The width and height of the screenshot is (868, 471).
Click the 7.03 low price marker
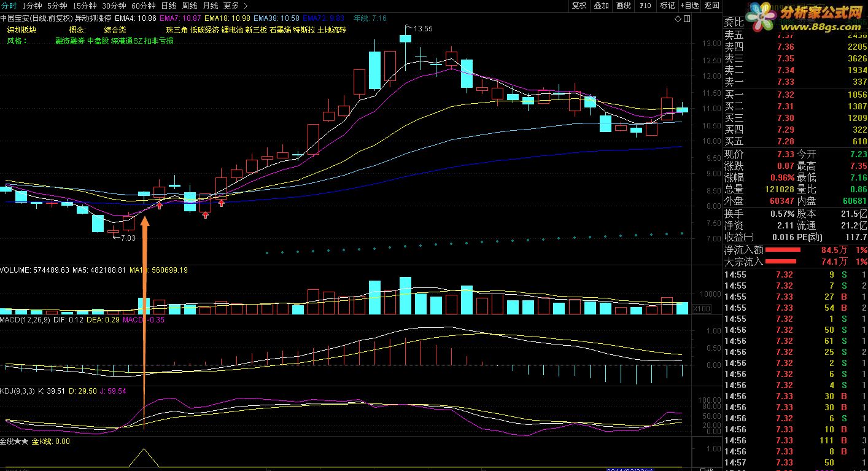point(127,238)
